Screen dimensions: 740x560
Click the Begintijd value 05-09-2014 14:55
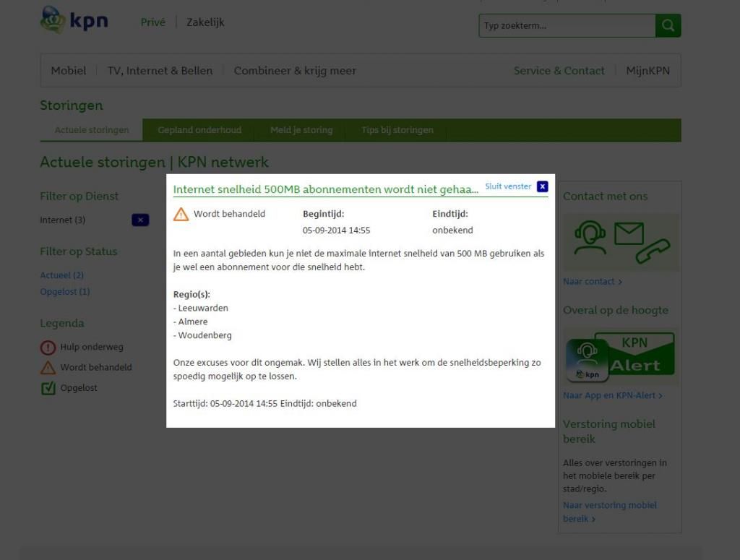pos(337,231)
